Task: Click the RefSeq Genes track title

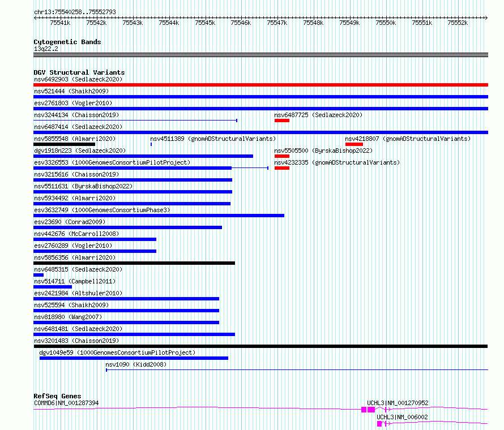Action: click(57, 396)
